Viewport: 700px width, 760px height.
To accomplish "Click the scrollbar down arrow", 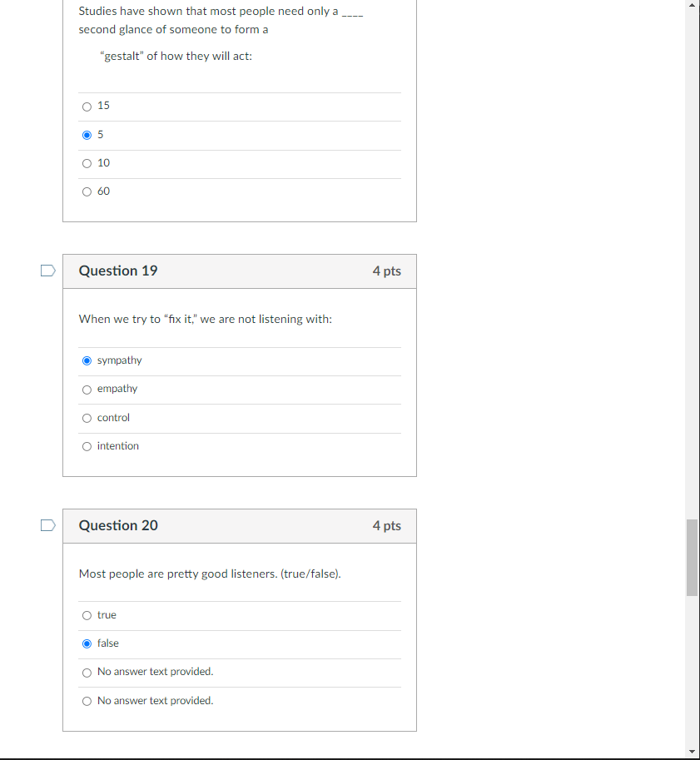I will 693,753.
